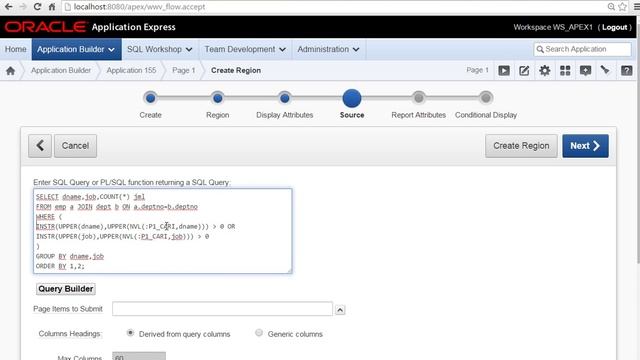Click the Workspace WS_APEX1 text
Viewport: 640px width, 360px height.
(x=553, y=27)
